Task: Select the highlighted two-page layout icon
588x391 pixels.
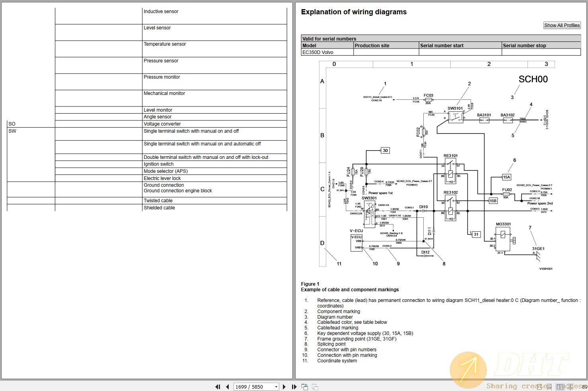Action: point(560,387)
